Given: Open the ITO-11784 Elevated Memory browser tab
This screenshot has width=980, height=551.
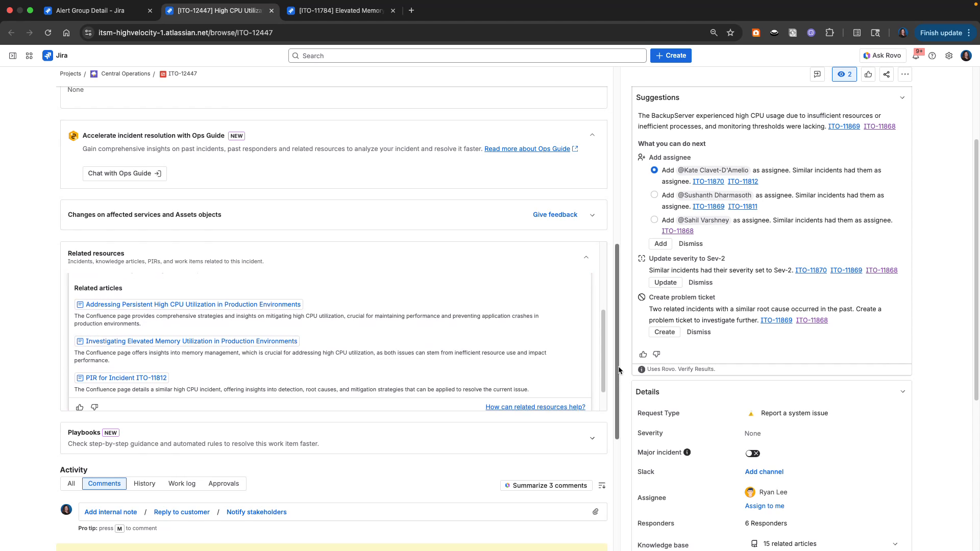Looking at the screenshot, I should (337, 10).
